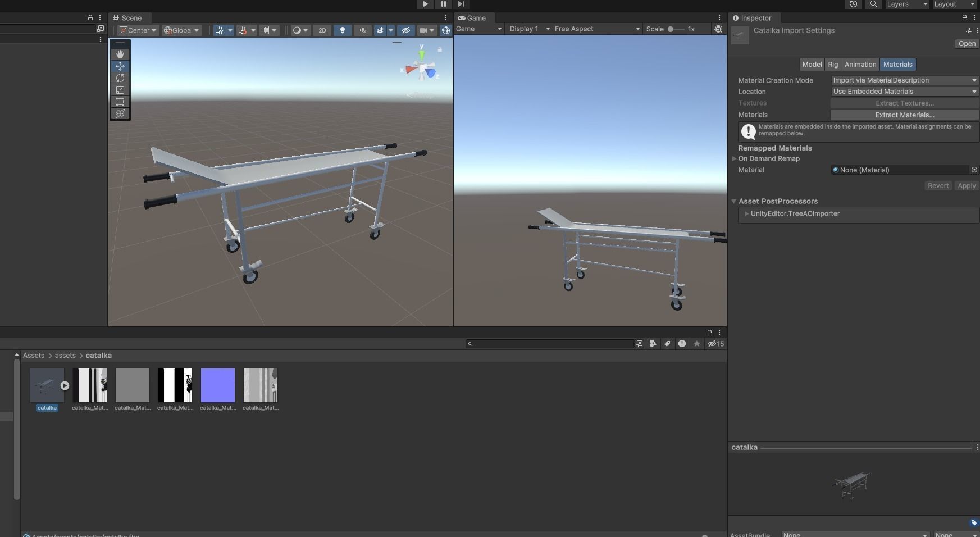Click the snap increment ruler icon

266,30
